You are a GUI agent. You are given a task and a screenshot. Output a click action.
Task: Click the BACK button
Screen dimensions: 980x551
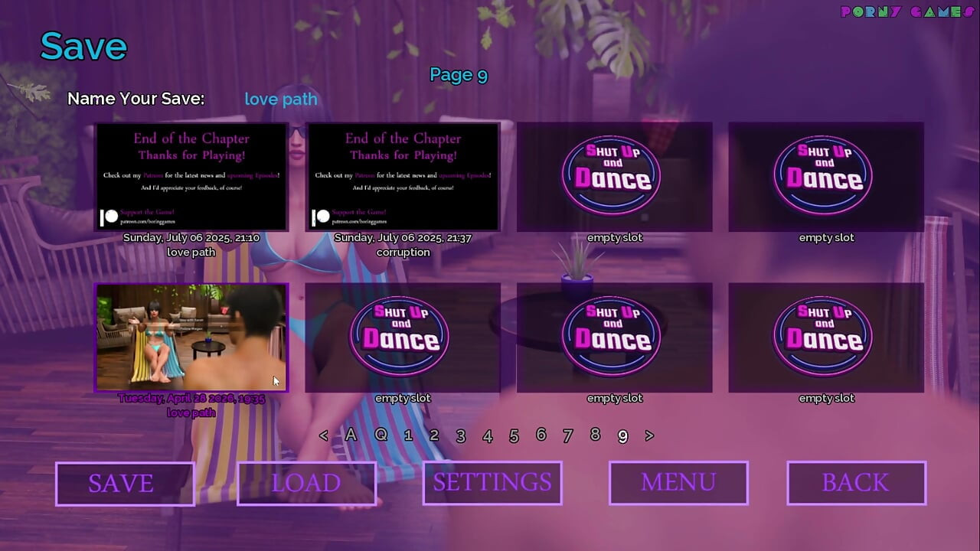pos(857,483)
